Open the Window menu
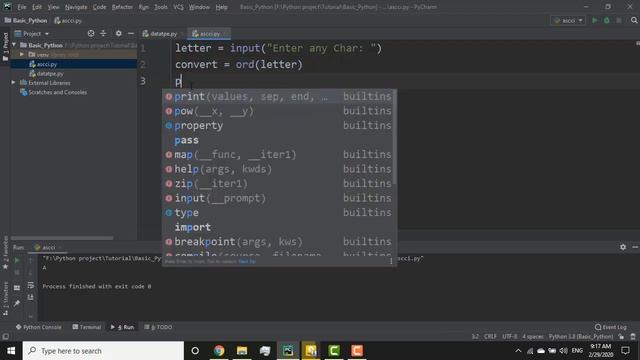 tap(199, 7)
